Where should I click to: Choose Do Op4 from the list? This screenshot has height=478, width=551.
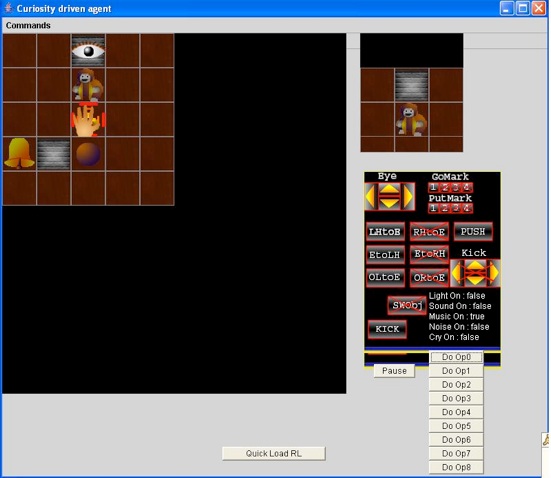pos(456,412)
